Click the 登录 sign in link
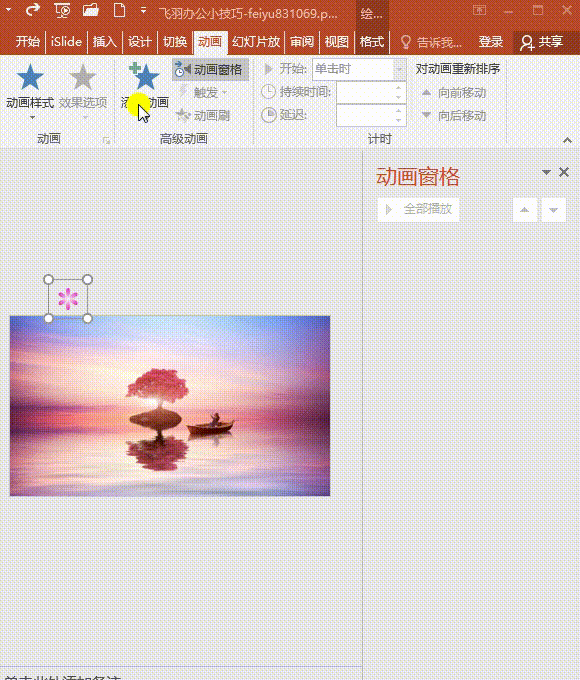The width and height of the screenshot is (580, 680). tap(491, 42)
